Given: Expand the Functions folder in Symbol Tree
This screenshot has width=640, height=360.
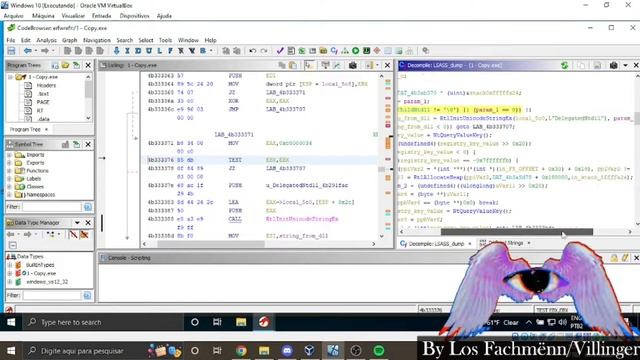Looking at the screenshot, I should (9, 171).
